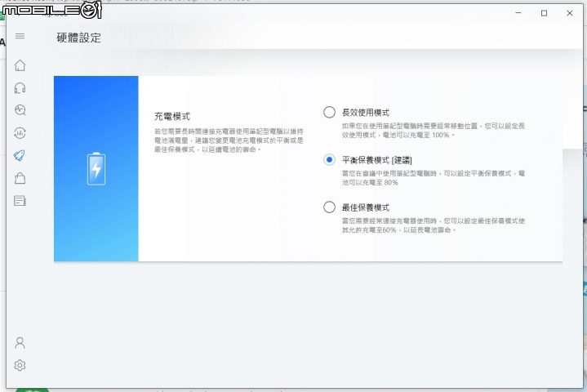Maximize the hardware settings window
The height and width of the screenshot is (392, 587).
pos(544,13)
